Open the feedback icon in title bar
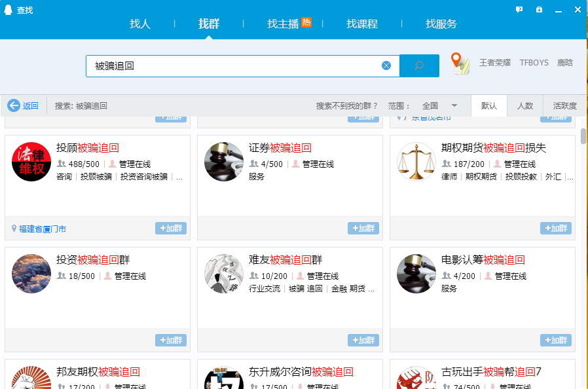Image resolution: width=588 pixels, height=389 pixels. [x=519, y=10]
